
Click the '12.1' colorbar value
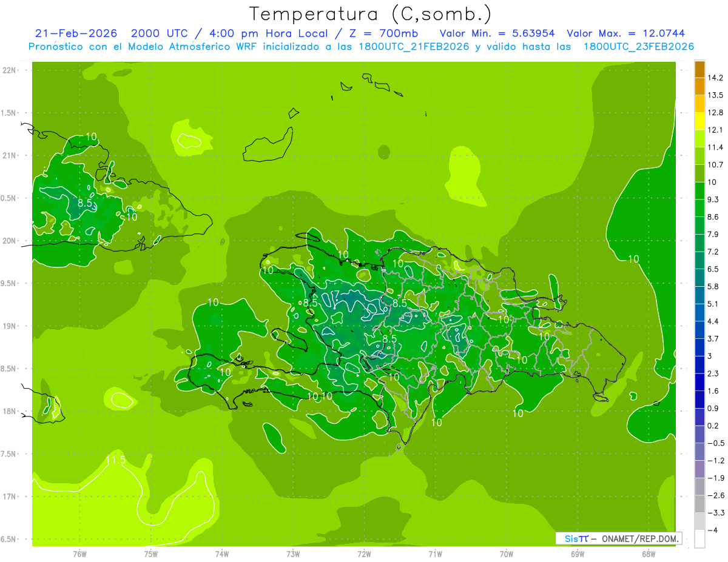tap(715, 130)
